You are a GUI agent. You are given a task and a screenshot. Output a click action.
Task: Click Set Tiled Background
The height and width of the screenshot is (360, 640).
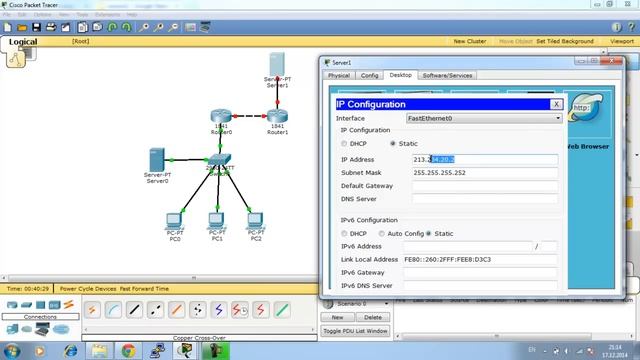[x=564, y=41]
